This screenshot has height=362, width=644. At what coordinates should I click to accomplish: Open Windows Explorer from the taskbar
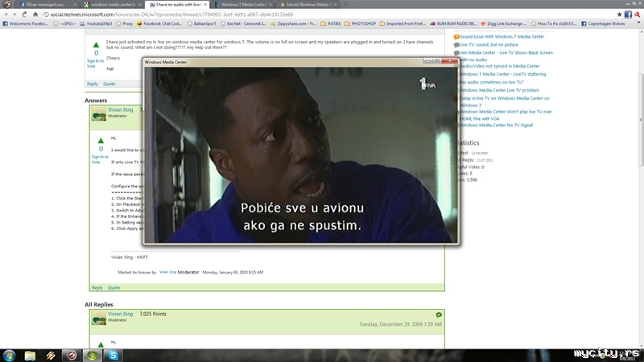point(30,356)
